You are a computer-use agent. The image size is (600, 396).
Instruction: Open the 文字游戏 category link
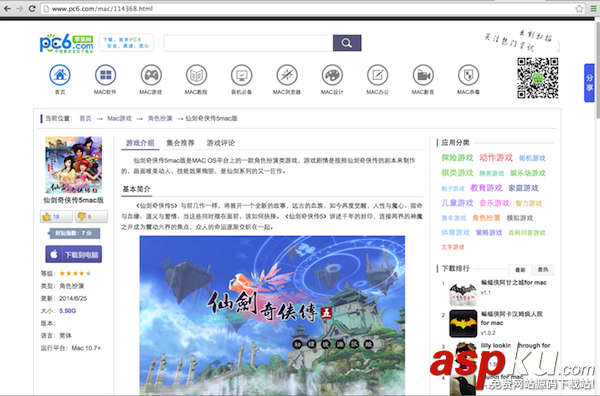coord(453,247)
